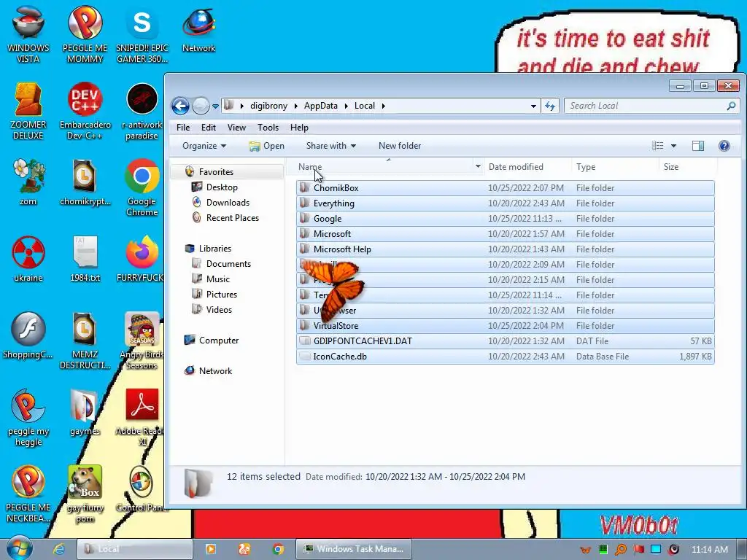Click the Open toolbar button
Screen dimensions: 747x560
[x=267, y=146]
